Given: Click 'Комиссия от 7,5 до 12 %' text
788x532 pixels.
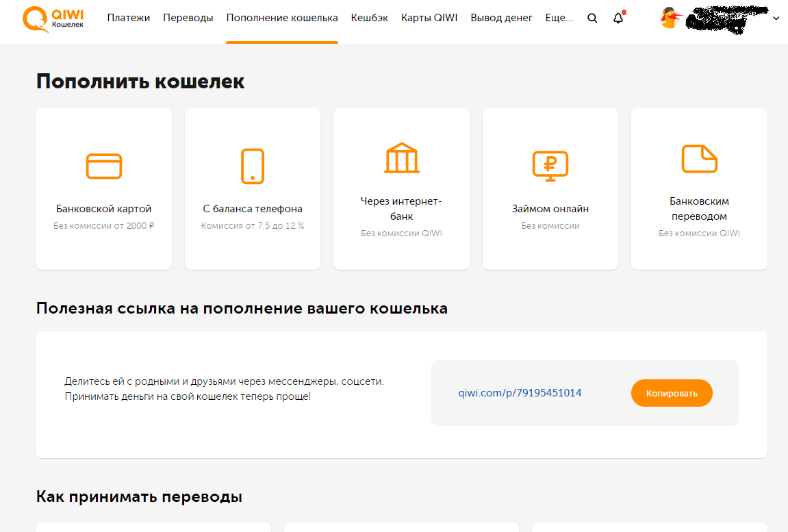Looking at the screenshot, I should pos(252,226).
